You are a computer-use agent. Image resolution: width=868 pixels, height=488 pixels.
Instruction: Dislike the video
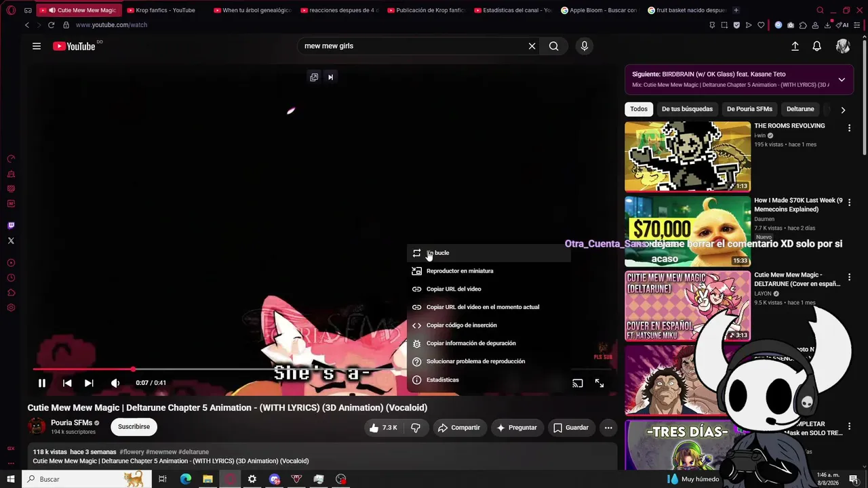[x=416, y=428]
